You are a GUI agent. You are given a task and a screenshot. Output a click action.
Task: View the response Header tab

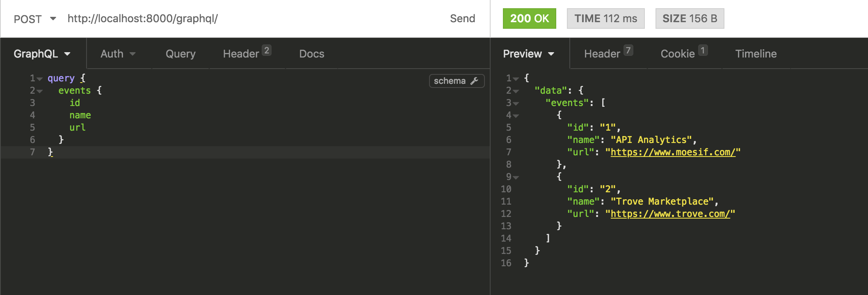608,53
